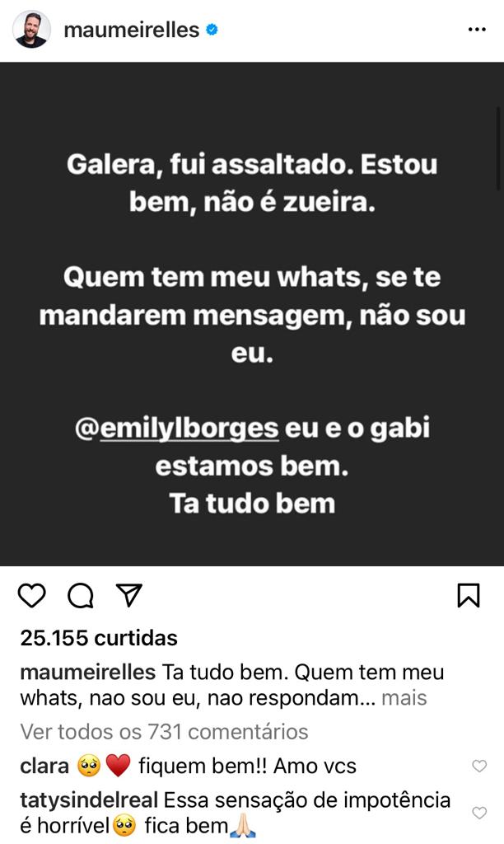
Task: Open clara's profile from comment
Action: pyautogui.click(x=44, y=766)
